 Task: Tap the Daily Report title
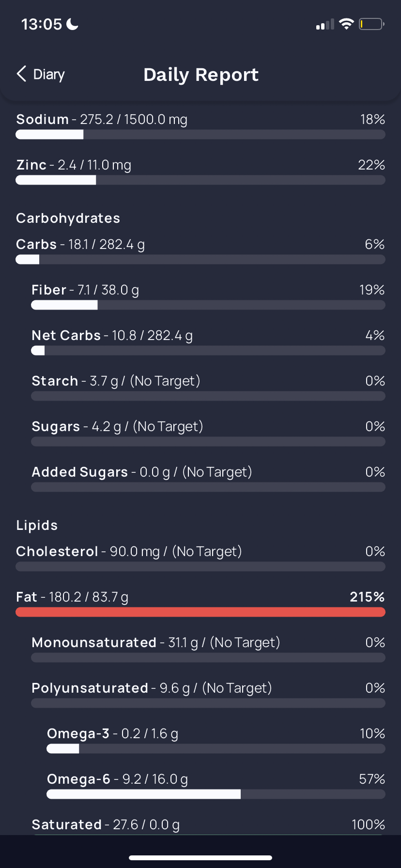(x=201, y=75)
